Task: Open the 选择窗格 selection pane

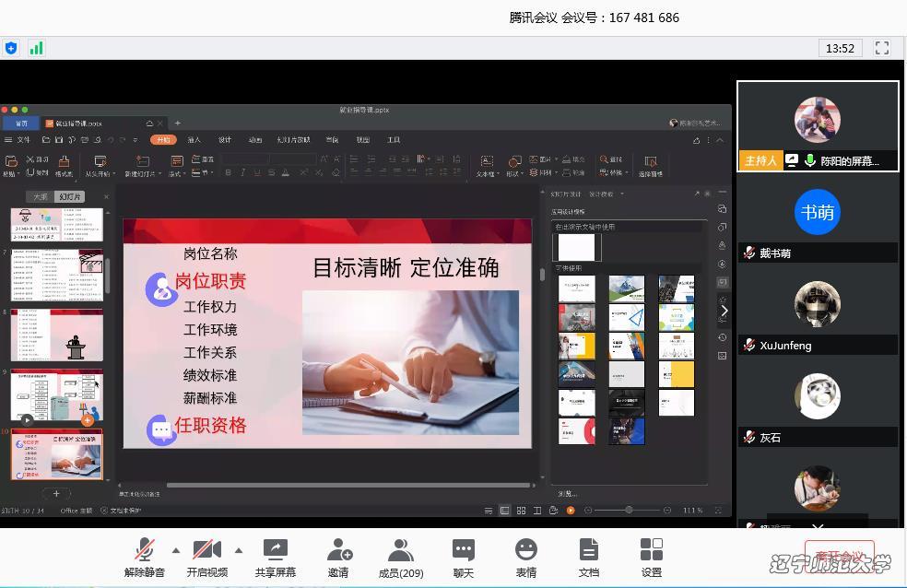Action: (650, 165)
